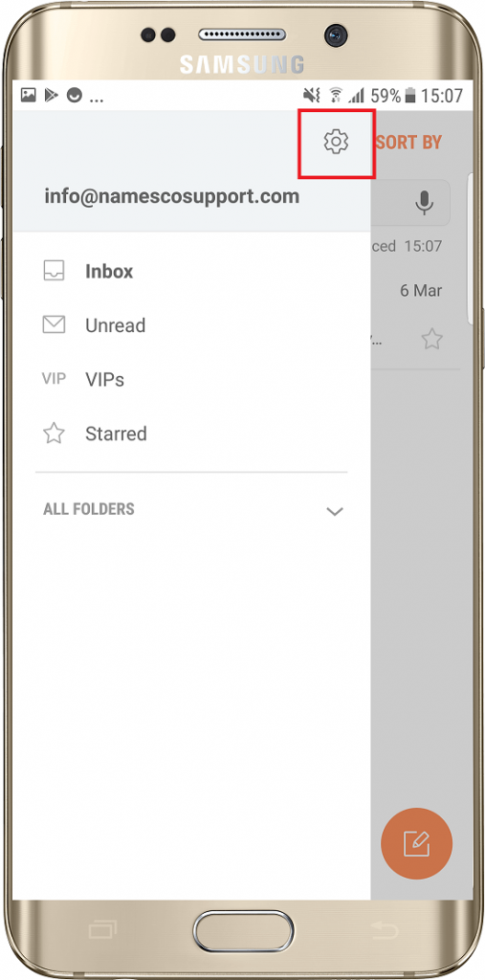Tap the back hardware key
This screenshot has width=485, height=980.
[x=385, y=930]
